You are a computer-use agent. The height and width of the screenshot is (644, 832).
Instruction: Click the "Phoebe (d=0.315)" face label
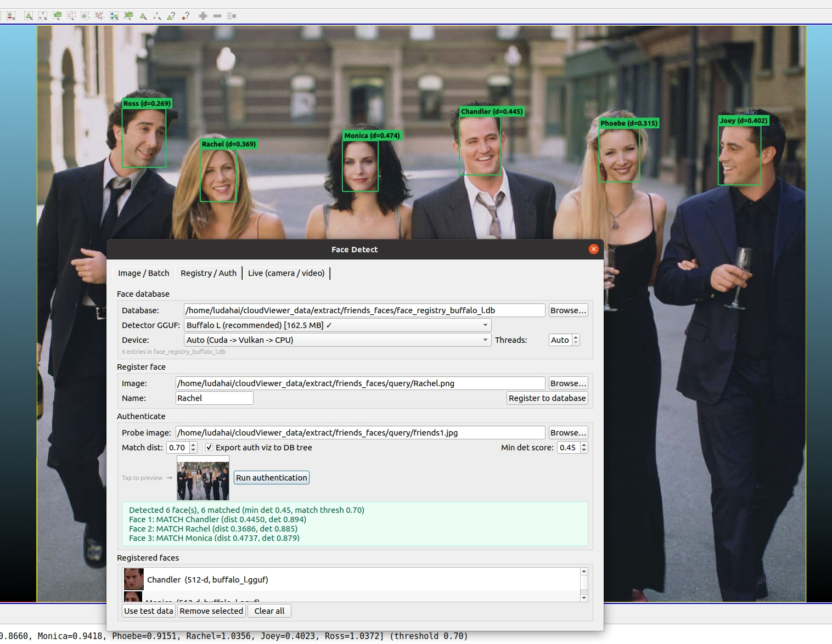629,123
